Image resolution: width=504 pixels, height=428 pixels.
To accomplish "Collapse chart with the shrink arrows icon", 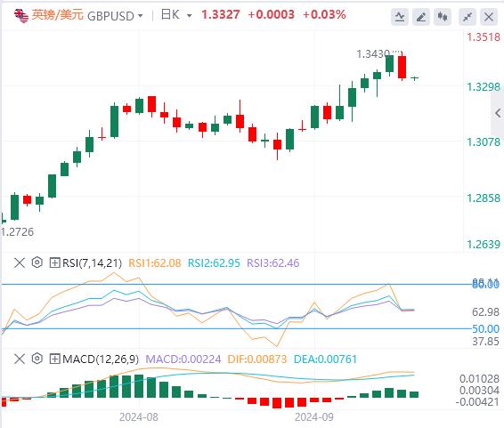I will pos(467,17).
